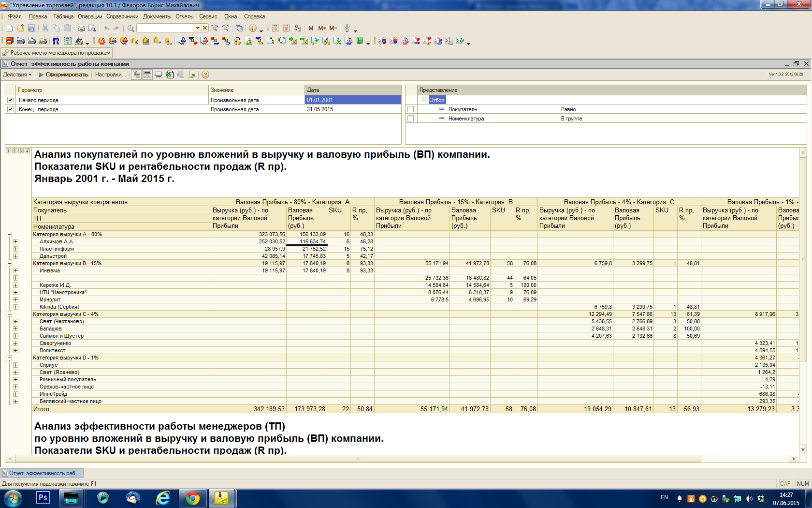Open Print preview icon

coord(92,28)
